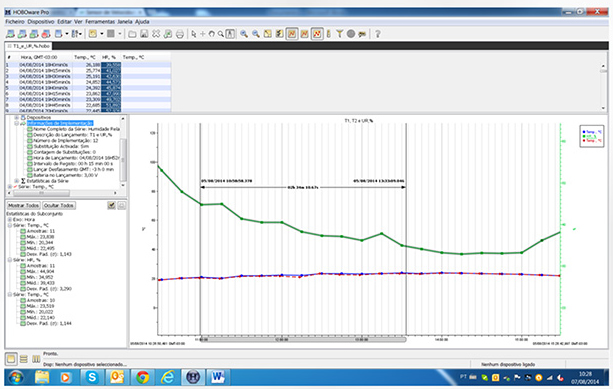This screenshot has height=389, width=613.
Task: Toggle the checkmark button beside Ocultar Todos
Action: pyautogui.click(x=111, y=205)
